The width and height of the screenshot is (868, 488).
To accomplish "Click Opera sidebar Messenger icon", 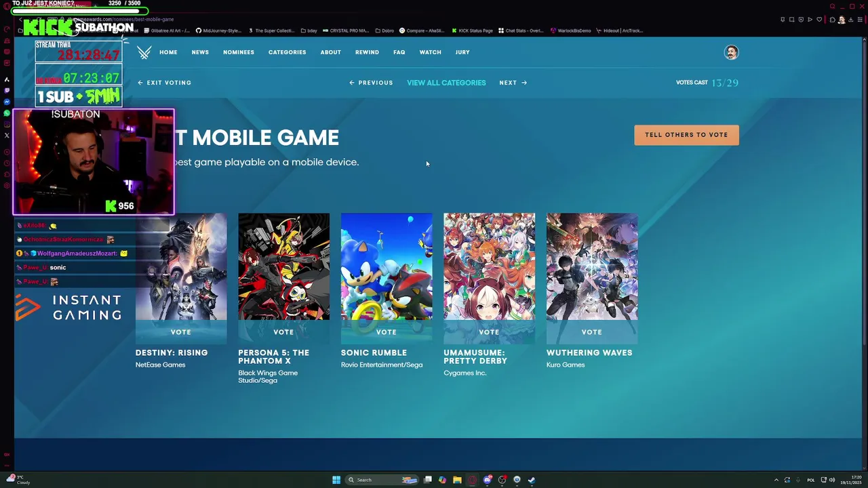I will (7, 102).
